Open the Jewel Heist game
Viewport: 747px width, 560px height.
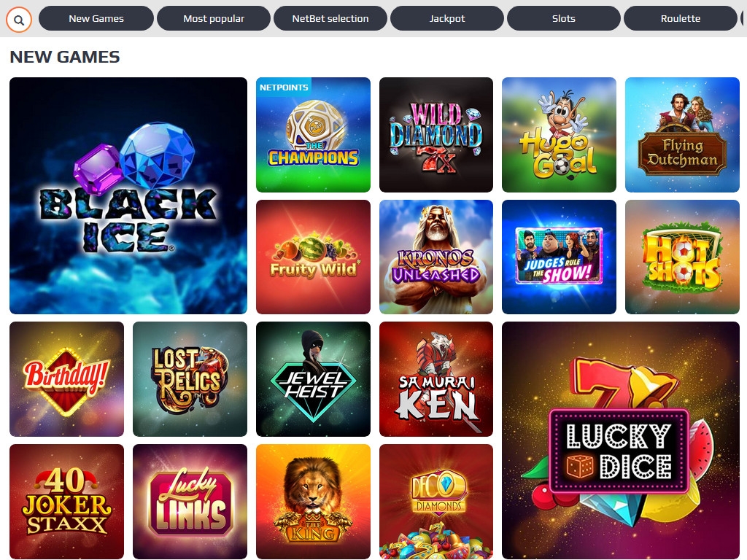pyautogui.click(x=313, y=379)
